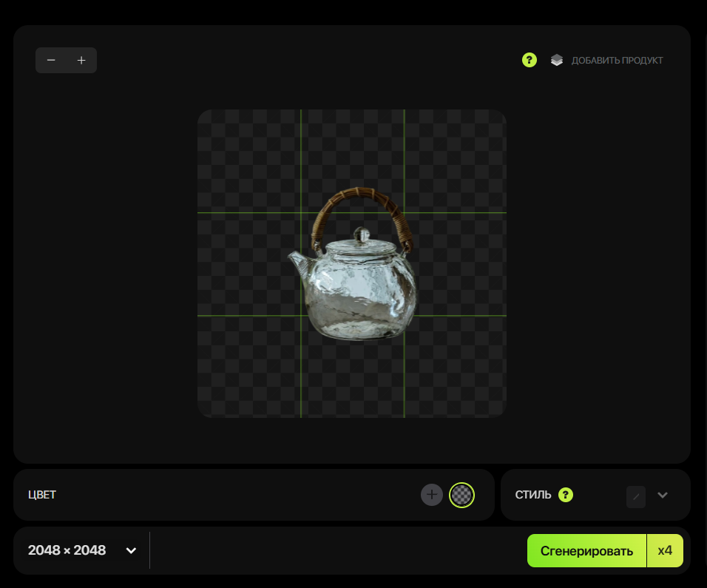
Task: Open the СТИЛЬ help question mark
Action: coord(566,495)
